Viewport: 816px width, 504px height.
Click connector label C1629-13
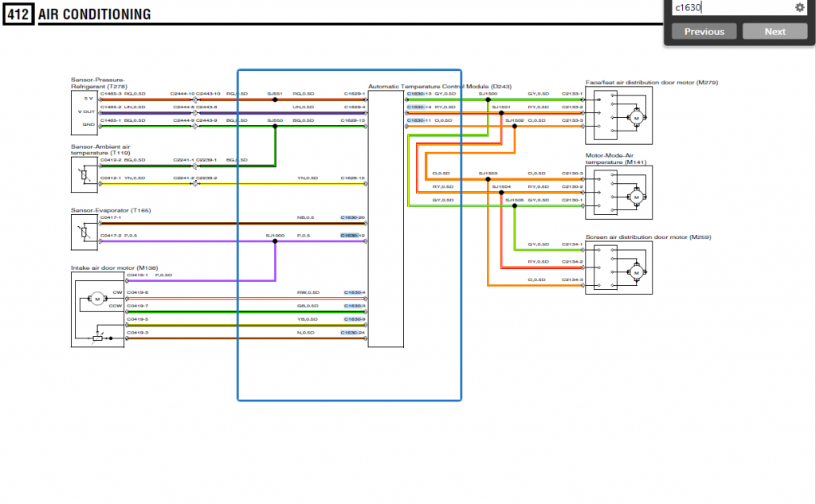pyautogui.click(x=353, y=120)
